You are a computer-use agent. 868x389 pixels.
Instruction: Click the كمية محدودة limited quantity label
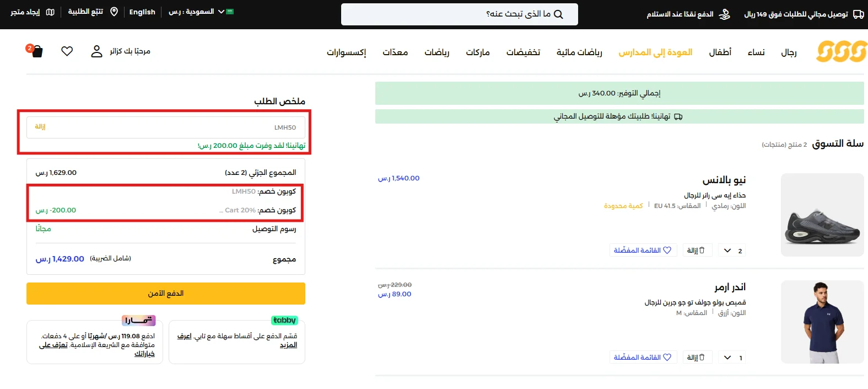tap(623, 206)
